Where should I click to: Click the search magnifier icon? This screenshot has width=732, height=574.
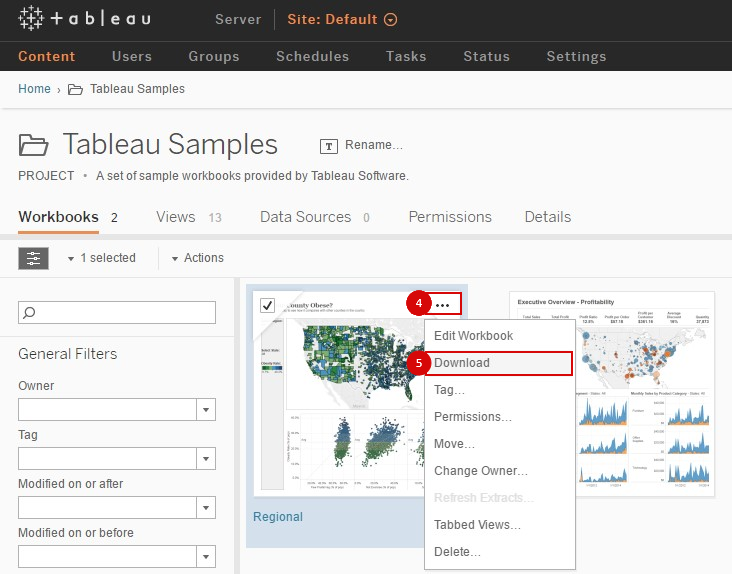(x=29, y=312)
